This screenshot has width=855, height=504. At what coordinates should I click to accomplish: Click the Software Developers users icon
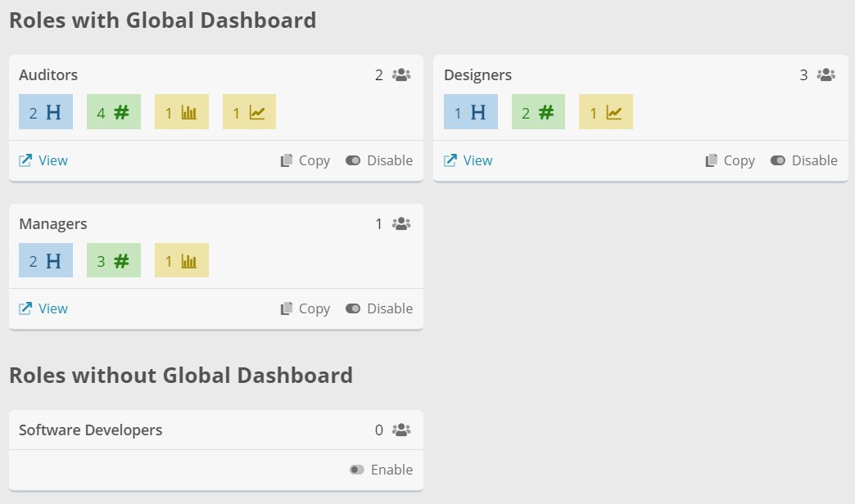pyautogui.click(x=401, y=430)
